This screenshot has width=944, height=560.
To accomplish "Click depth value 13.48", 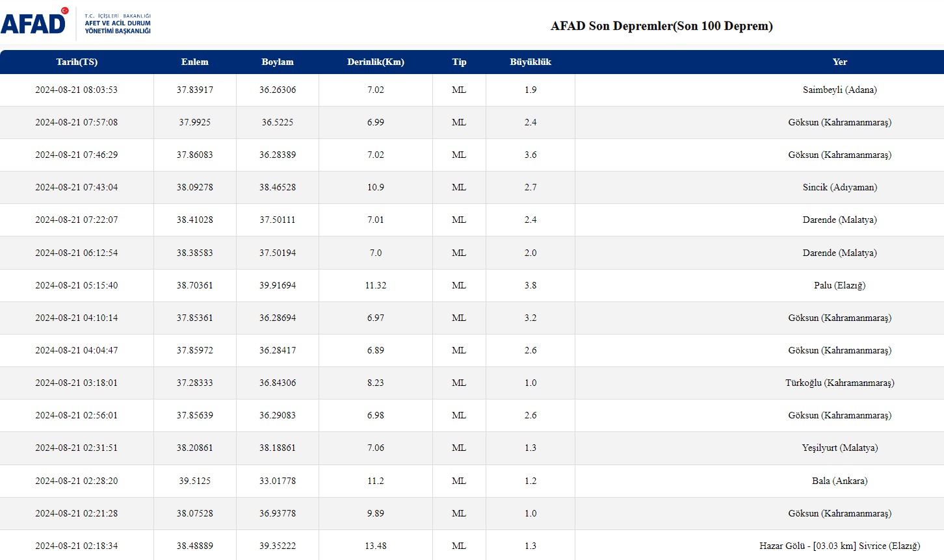I will coord(376,546).
